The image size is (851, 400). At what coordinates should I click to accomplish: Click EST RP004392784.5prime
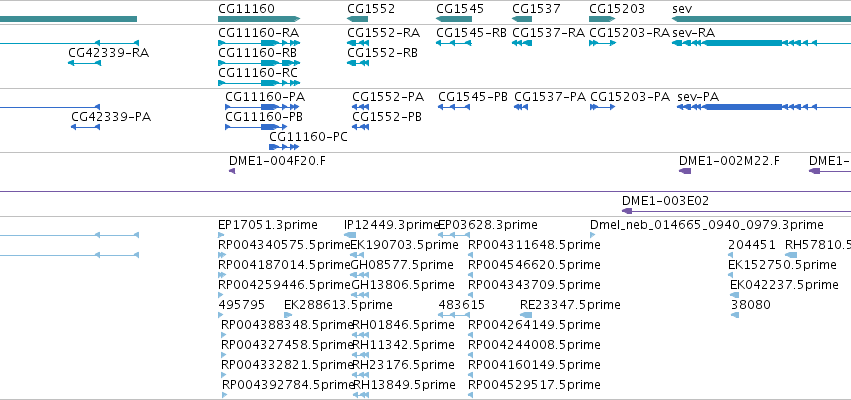tap(225, 396)
